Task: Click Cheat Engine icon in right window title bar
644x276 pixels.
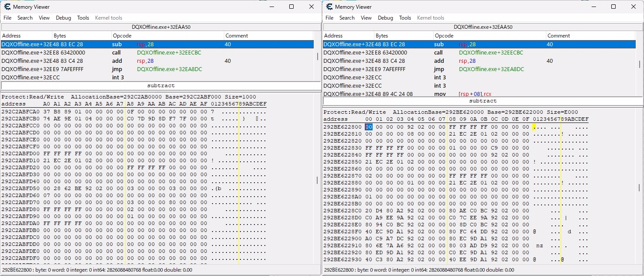Action: tap(329, 7)
